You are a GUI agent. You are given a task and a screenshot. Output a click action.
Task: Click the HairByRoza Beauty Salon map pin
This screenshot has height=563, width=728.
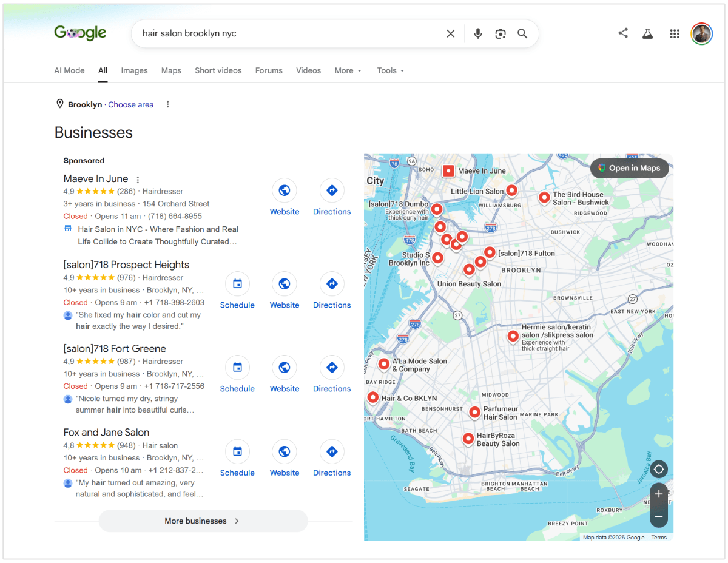tap(468, 439)
